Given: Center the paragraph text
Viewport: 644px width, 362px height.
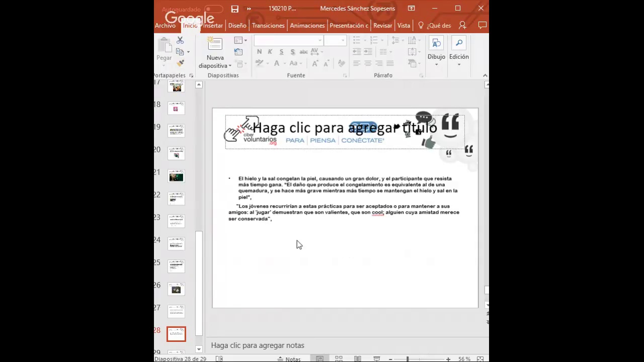Looking at the screenshot, I should 368,63.
